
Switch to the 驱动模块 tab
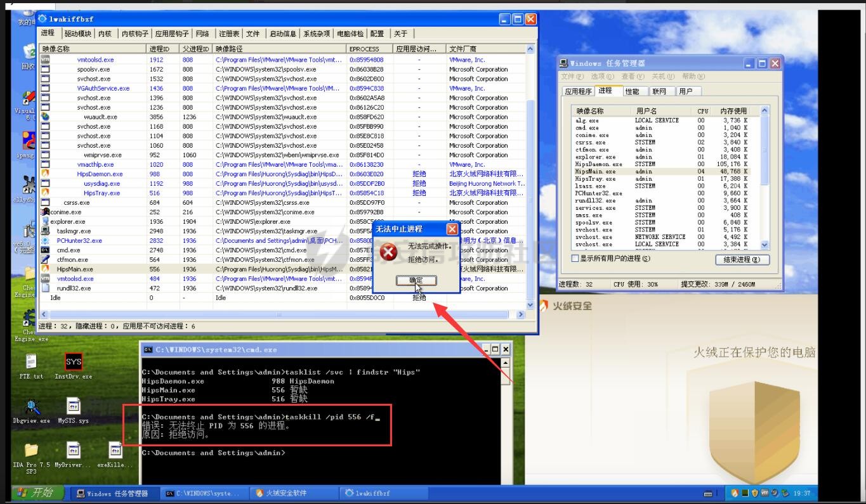(x=77, y=34)
